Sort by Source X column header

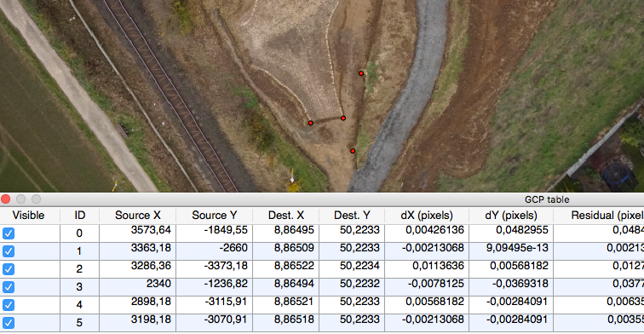(138, 216)
